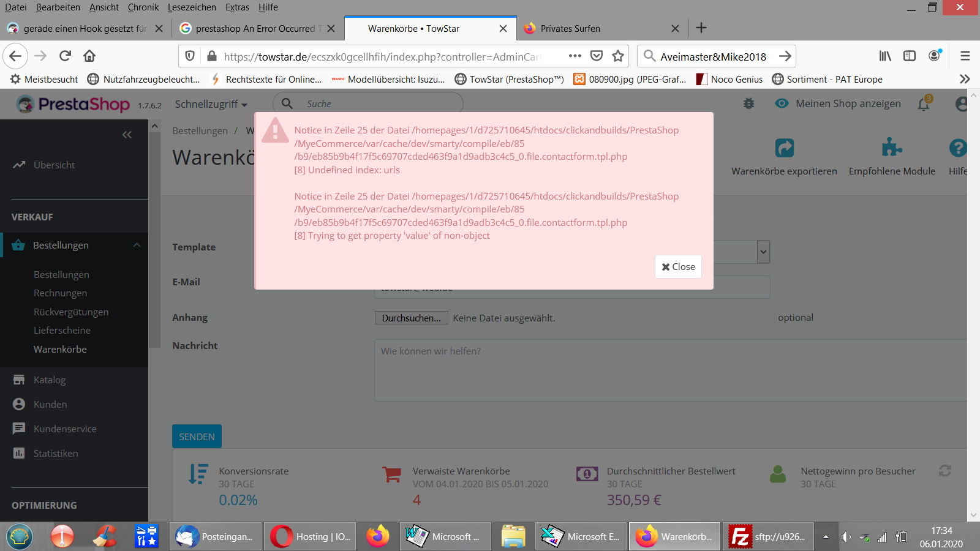The image size is (980, 551).
Task: Click the SENDEN button
Action: point(197,437)
